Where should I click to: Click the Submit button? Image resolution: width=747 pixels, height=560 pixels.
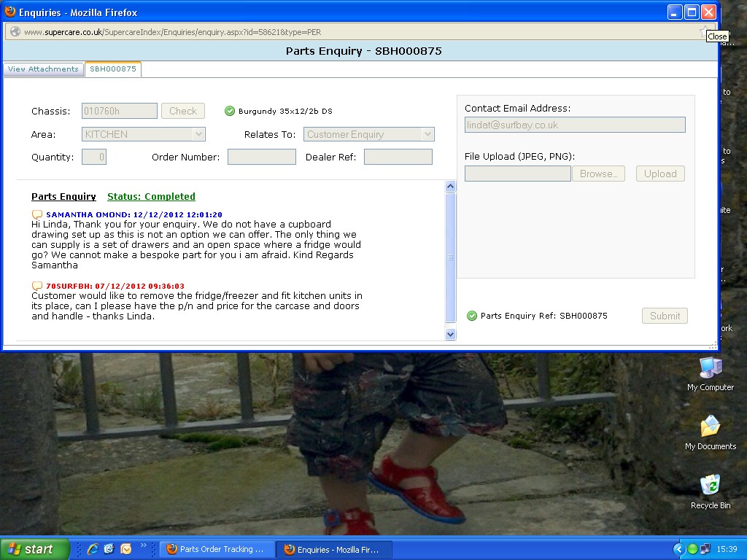[665, 316]
